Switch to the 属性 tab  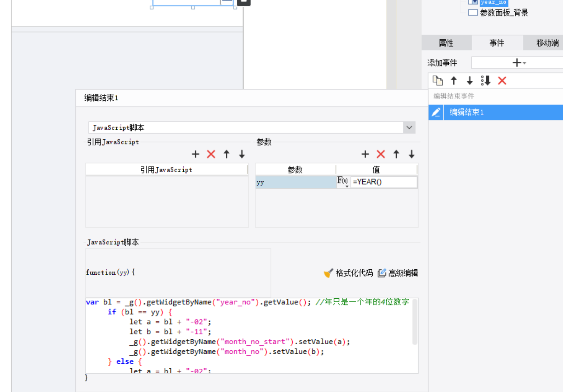coord(446,43)
